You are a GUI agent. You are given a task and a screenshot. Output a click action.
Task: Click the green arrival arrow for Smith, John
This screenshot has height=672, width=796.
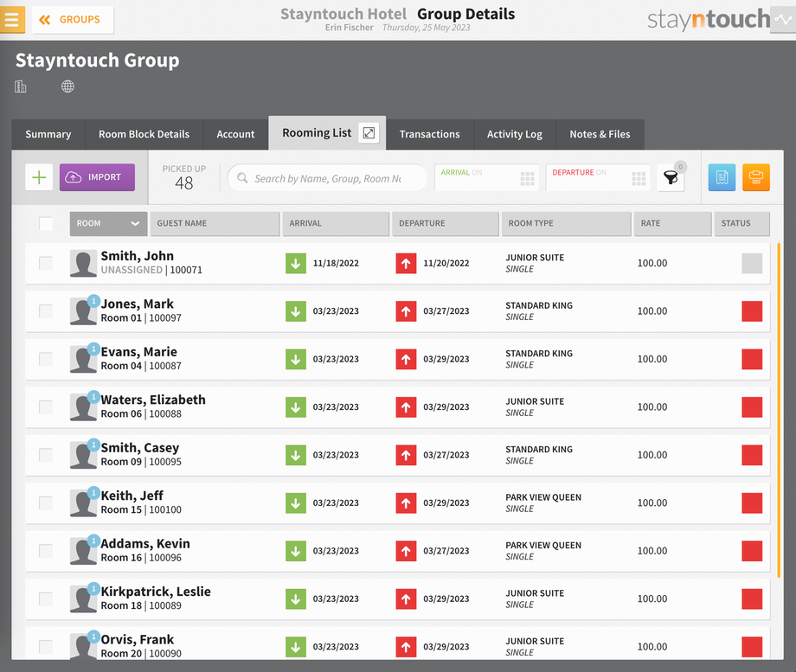pyautogui.click(x=295, y=264)
